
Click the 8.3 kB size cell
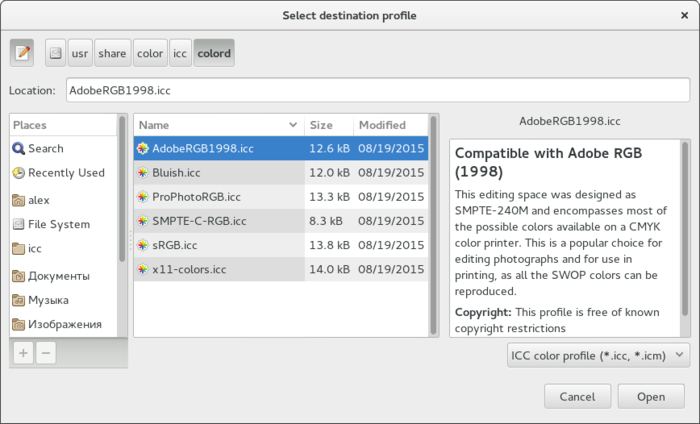click(x=329, y=220)
